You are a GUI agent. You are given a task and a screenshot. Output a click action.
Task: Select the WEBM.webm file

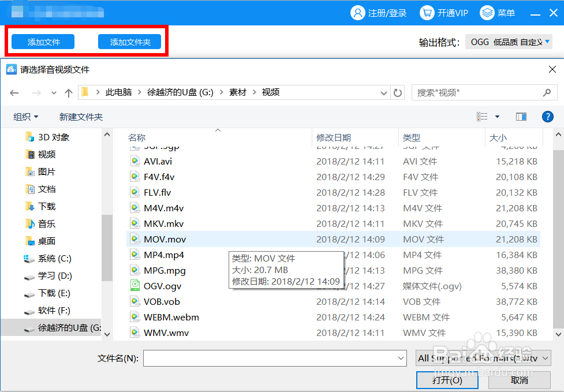point(333,317)
